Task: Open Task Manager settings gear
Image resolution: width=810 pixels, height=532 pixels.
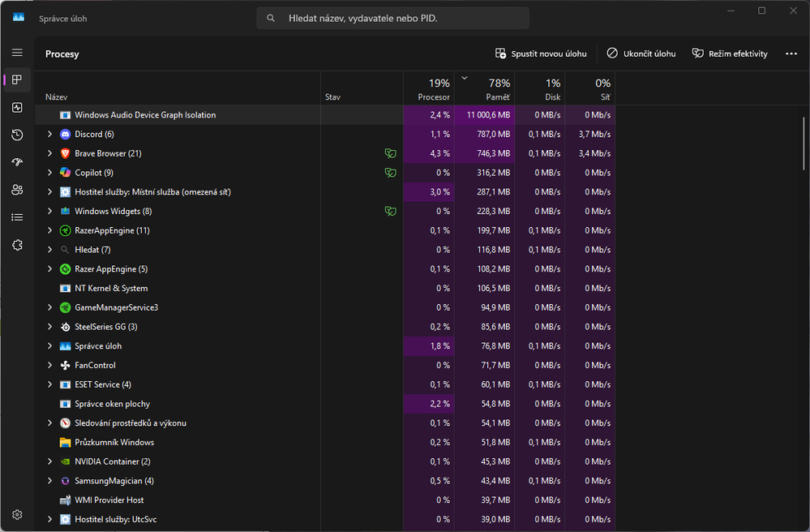Action: tap(17, 514)
